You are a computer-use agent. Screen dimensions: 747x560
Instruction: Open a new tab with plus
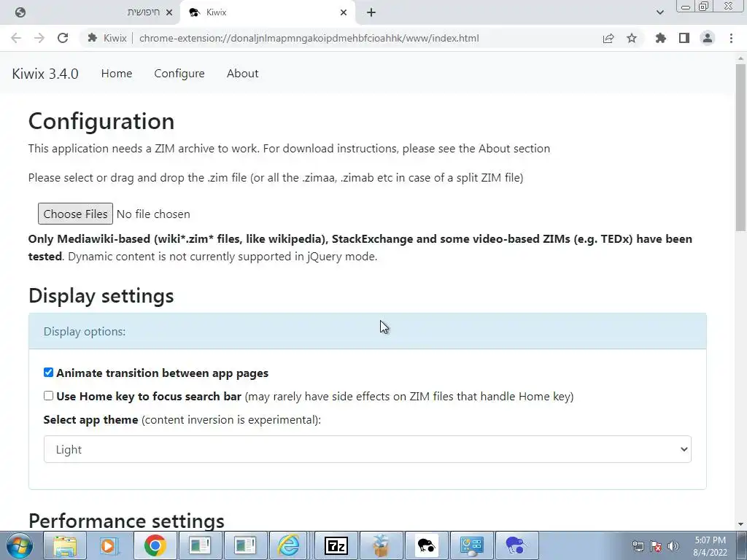pyautogui.click(x=371, y=12)
